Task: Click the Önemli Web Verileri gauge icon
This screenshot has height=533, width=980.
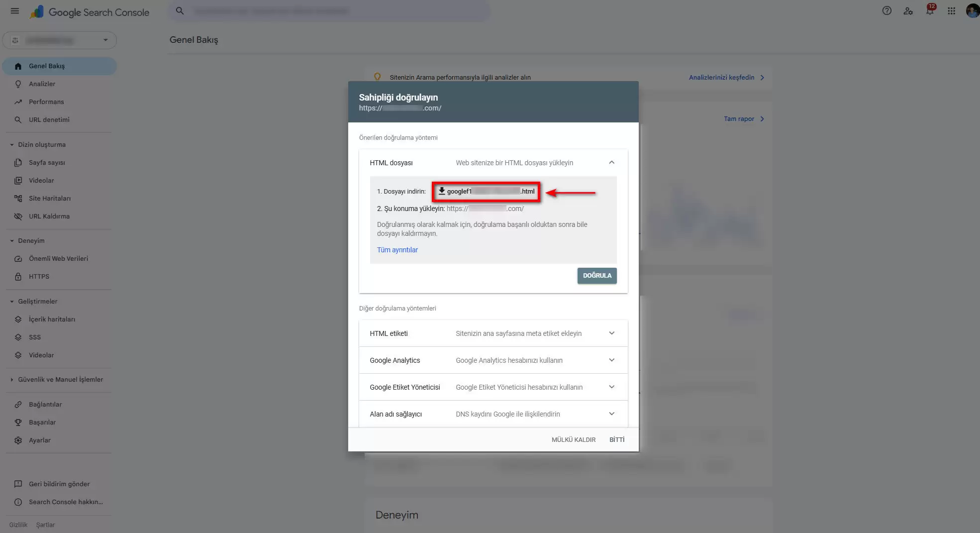Action: tap(18, 259)
